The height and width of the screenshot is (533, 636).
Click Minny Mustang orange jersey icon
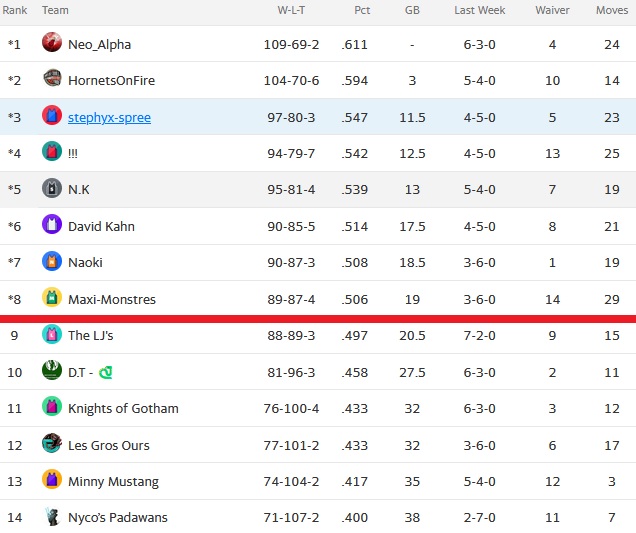[x=52, y=479]
